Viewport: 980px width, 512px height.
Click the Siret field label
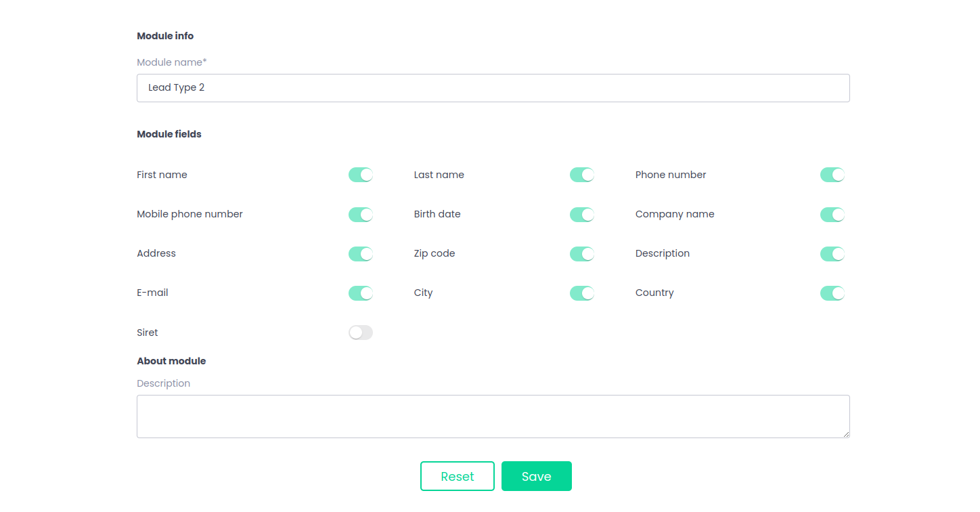[148, 333]
